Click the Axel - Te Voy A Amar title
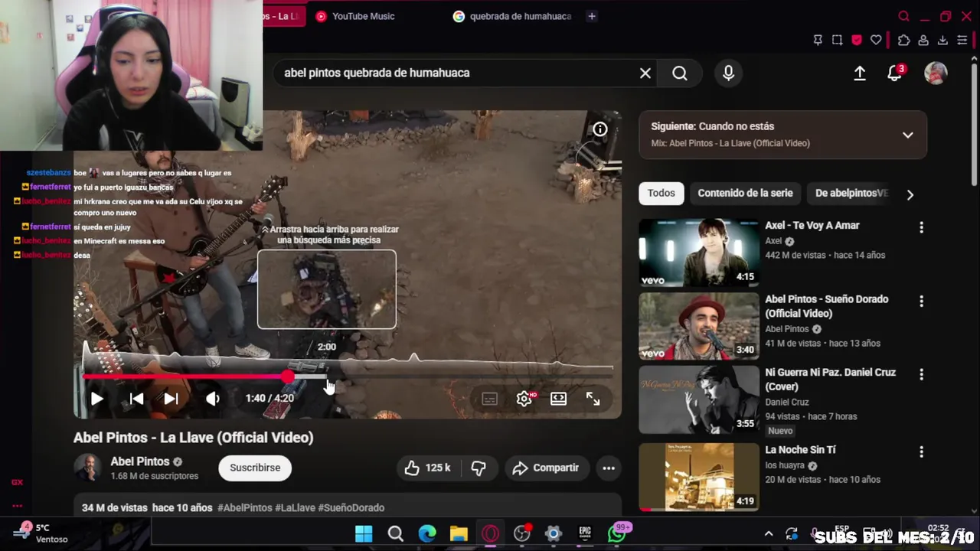Screen dimensions: 980x551 (x=812, y=225)
